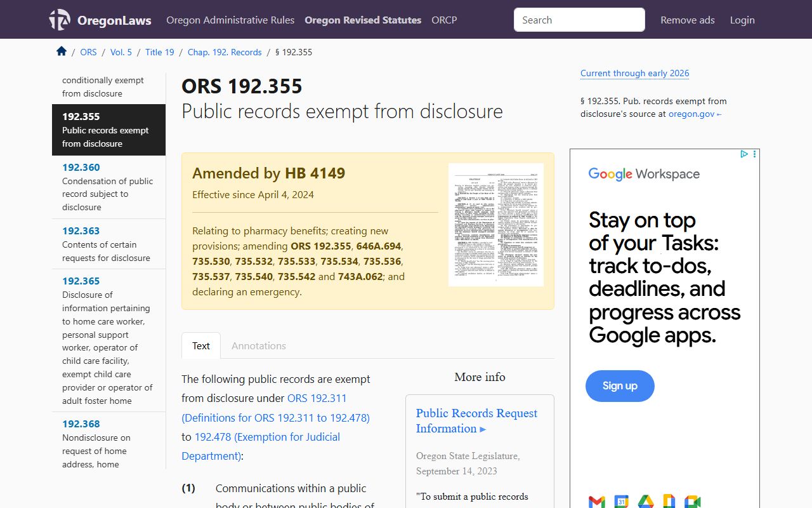The image size is (812, 508).
Task: Click the Sign up button in ad
Action: pos(620,386)
